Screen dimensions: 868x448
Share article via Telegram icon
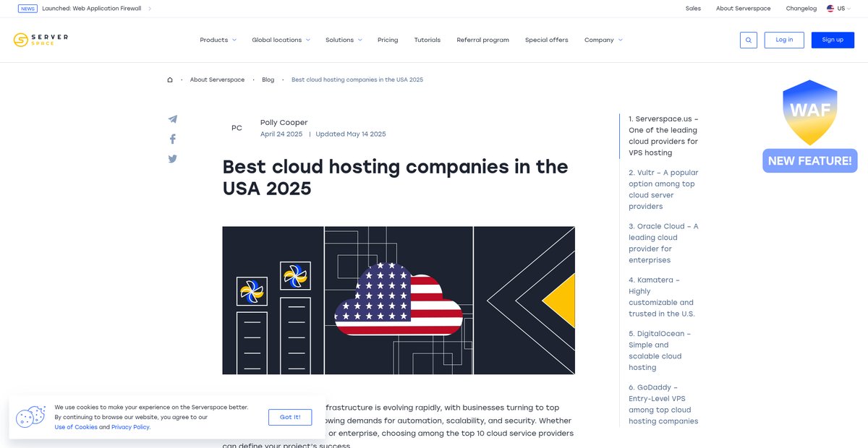click(x=172, y=119)
